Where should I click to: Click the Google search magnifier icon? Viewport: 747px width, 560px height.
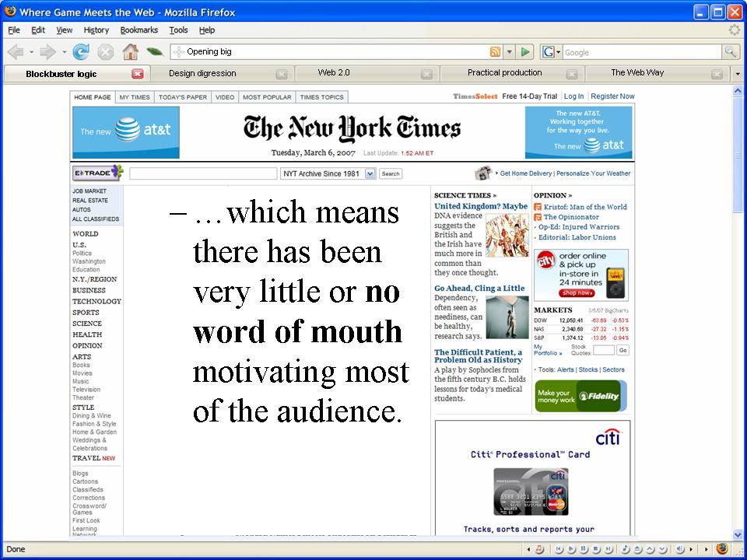(730, 52)
